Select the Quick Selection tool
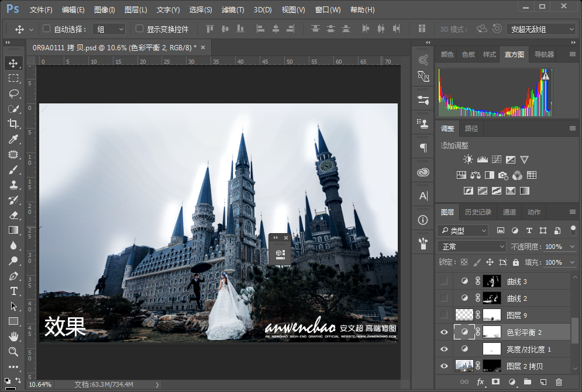This screenshot has width=582, height=392. point(13,109)
